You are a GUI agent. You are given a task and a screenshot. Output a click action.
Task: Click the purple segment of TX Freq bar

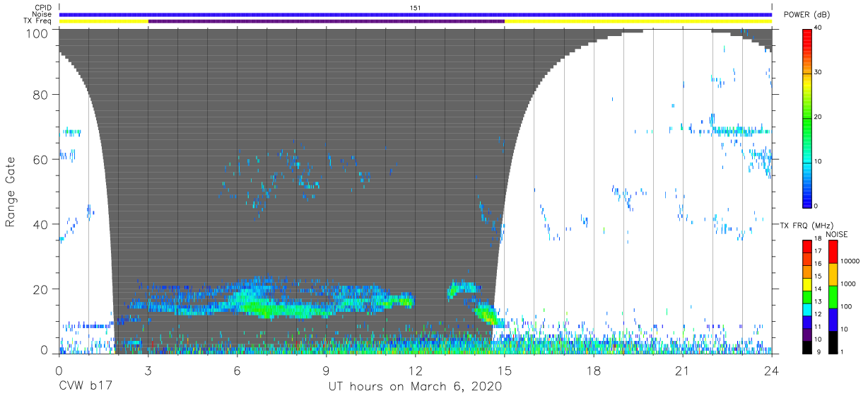(x=327, y=21)
